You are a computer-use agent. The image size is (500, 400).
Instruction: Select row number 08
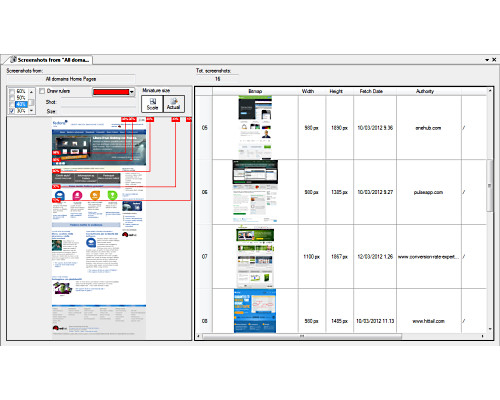[204, 321]
